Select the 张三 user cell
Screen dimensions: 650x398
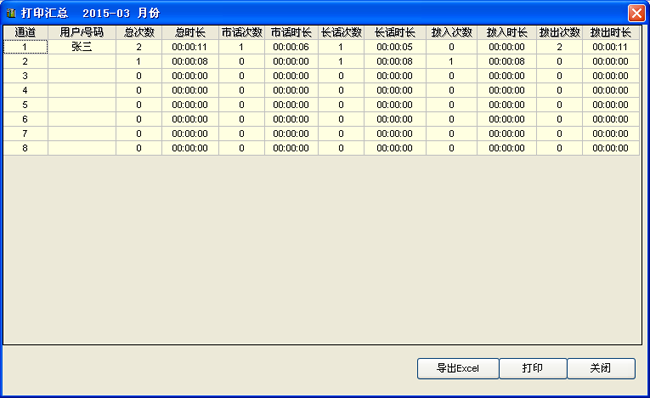[82, 47]
